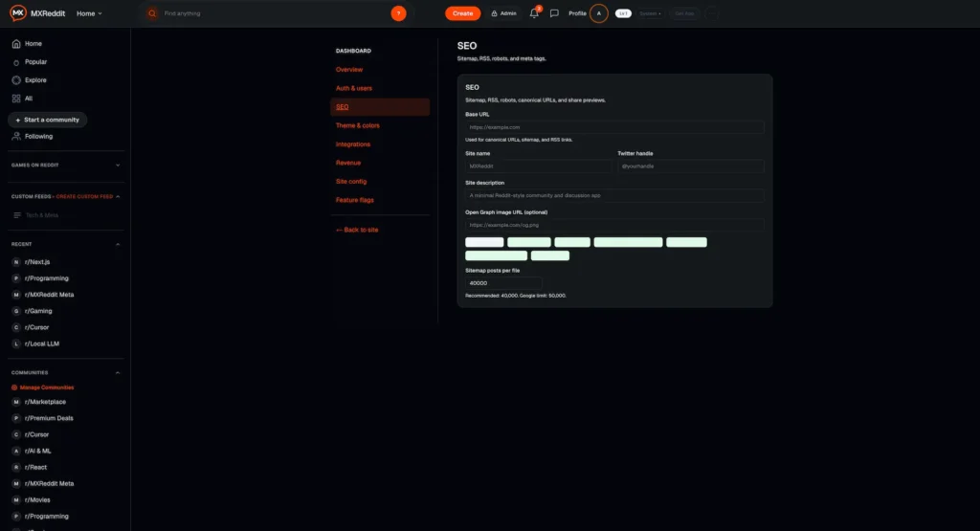Click Manage Communities link

42,387
